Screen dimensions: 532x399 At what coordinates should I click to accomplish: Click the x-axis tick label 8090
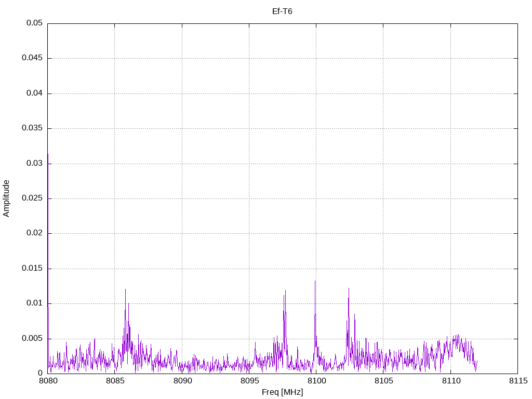coord(182,381)
